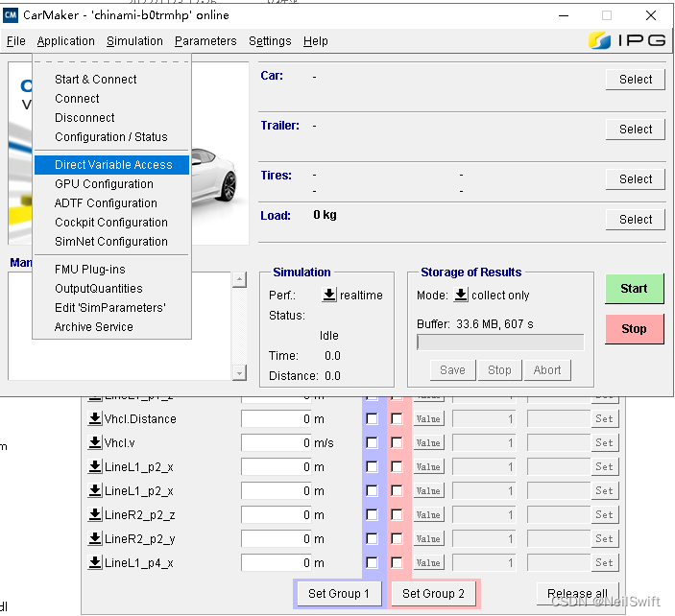The image size is (675, 616).
Task: Open the Parameters menu
Action: pos(205,41)
